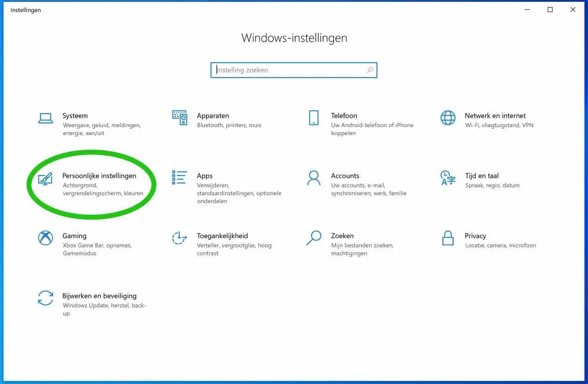Open the Apps list icon
Viewport: 588px width, 384px height.
tap(179, 177)
